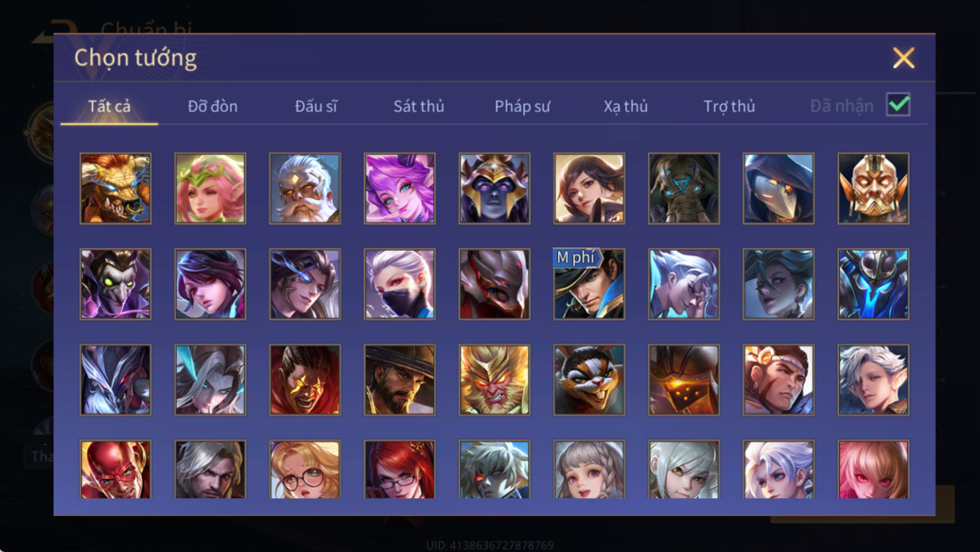Select the raccoon bandit hero portrait
This screenshot has height=552, width=980.
click(589, 380)
